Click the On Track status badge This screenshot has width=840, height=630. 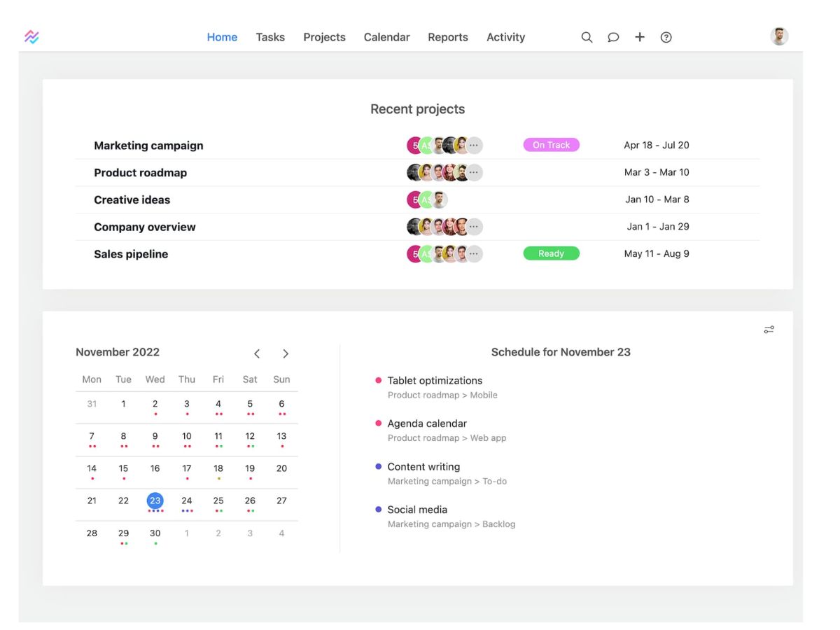click(x=551, y=145)
